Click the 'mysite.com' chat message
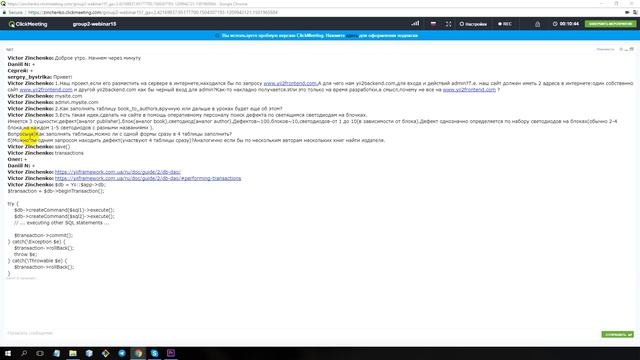The image size is (640, 360). [68, 96]
